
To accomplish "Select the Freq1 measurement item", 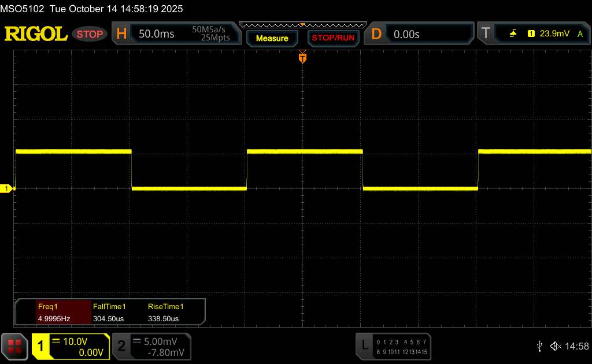I will (x=53, y=313).
